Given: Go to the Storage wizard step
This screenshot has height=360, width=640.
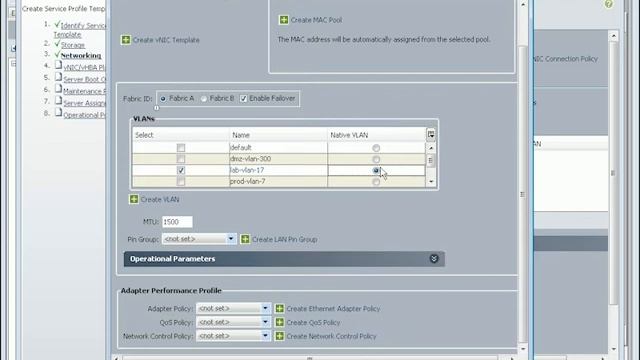Looking at the screenshot, I should (x=73, y=45).
